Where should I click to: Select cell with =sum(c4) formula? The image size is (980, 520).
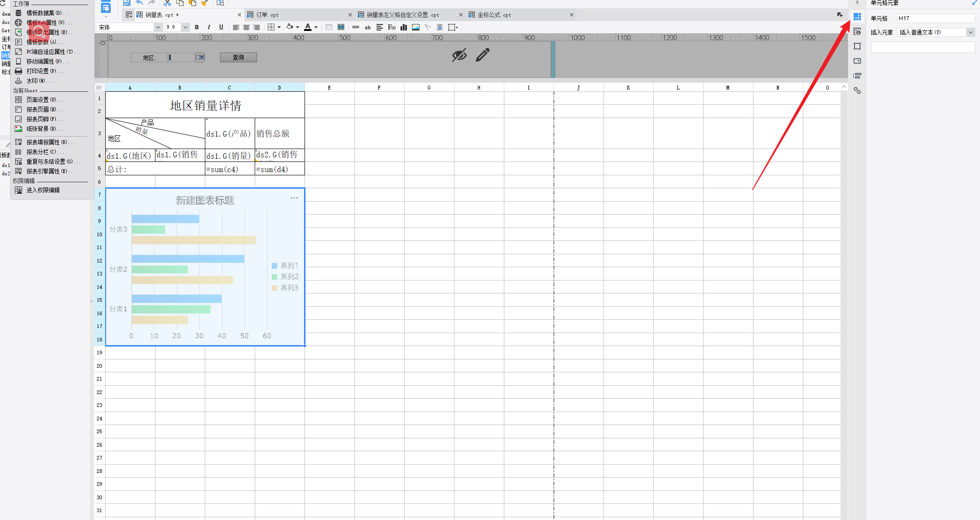coord(230,169)
